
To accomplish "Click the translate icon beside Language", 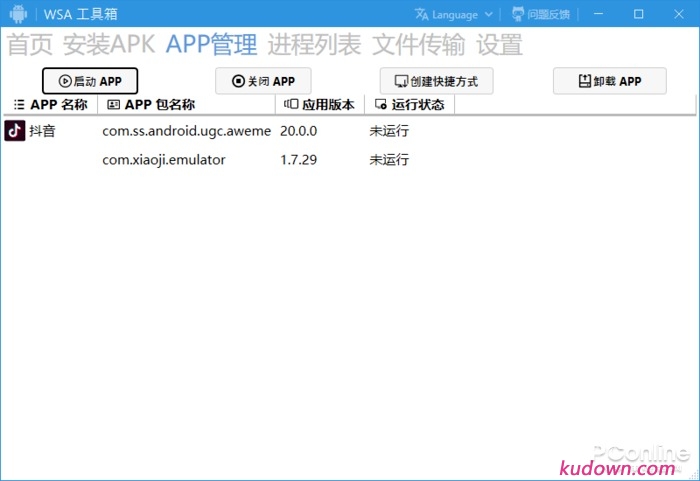I will pos(421,14).
